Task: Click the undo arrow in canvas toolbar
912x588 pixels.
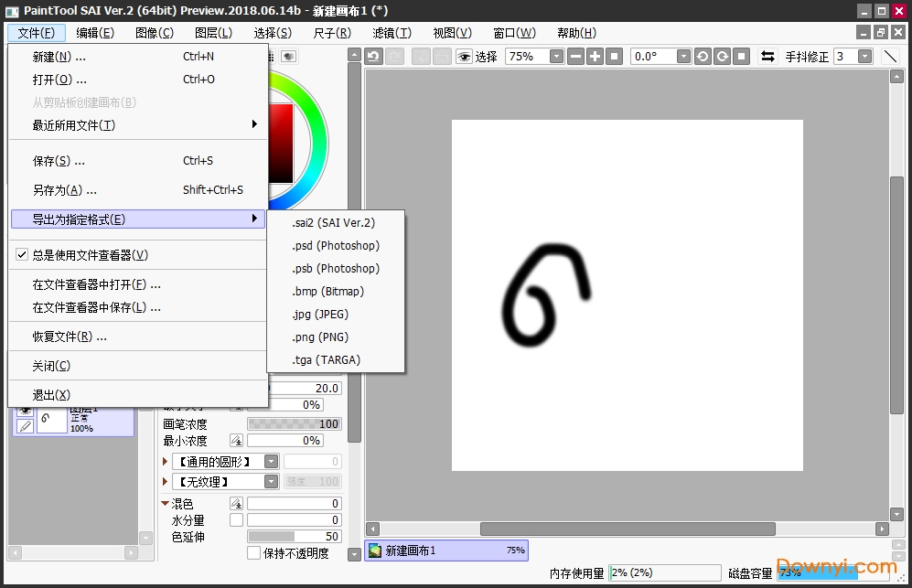Action: point(373,57)
